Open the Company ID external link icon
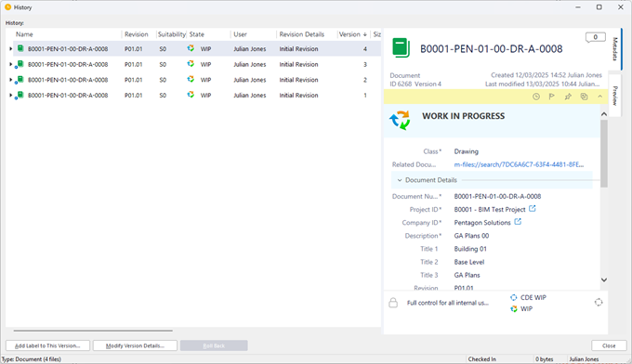This screenshot has height=364, width=632. pyautogui.click(x=518, y=222)
